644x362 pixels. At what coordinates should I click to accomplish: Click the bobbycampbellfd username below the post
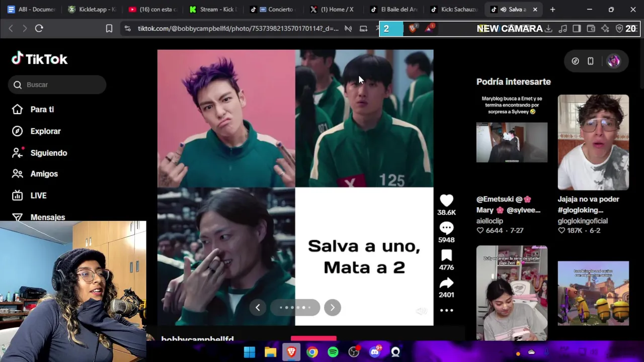[x=197, y=339]
